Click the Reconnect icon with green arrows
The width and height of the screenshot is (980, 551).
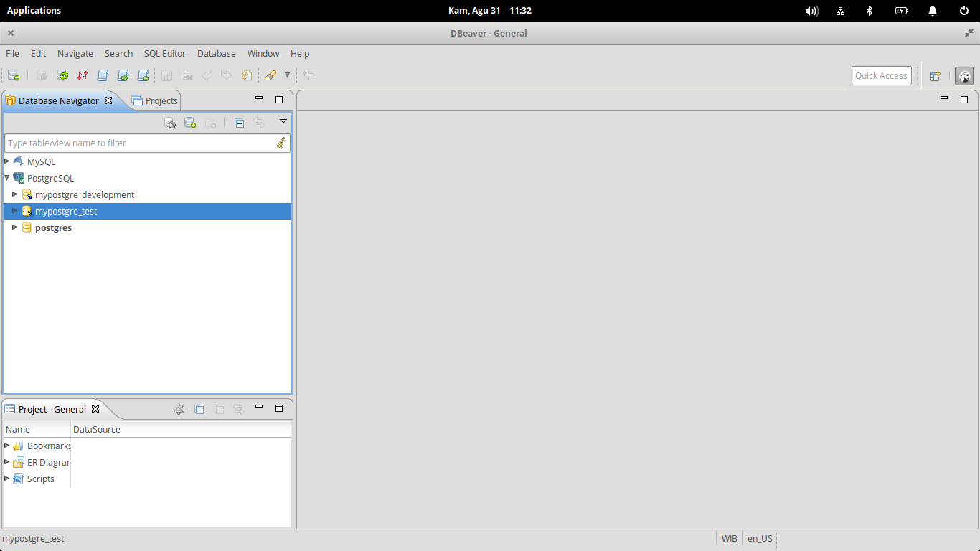pyautogui.click(x=62, y=75)
